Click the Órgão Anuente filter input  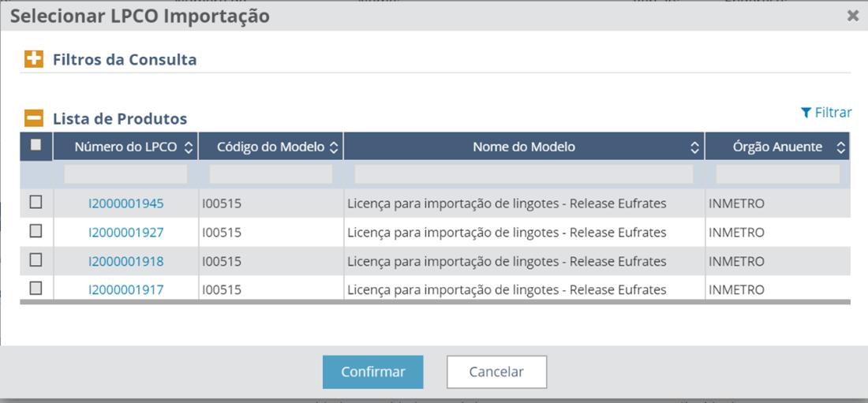pos(777,174)
